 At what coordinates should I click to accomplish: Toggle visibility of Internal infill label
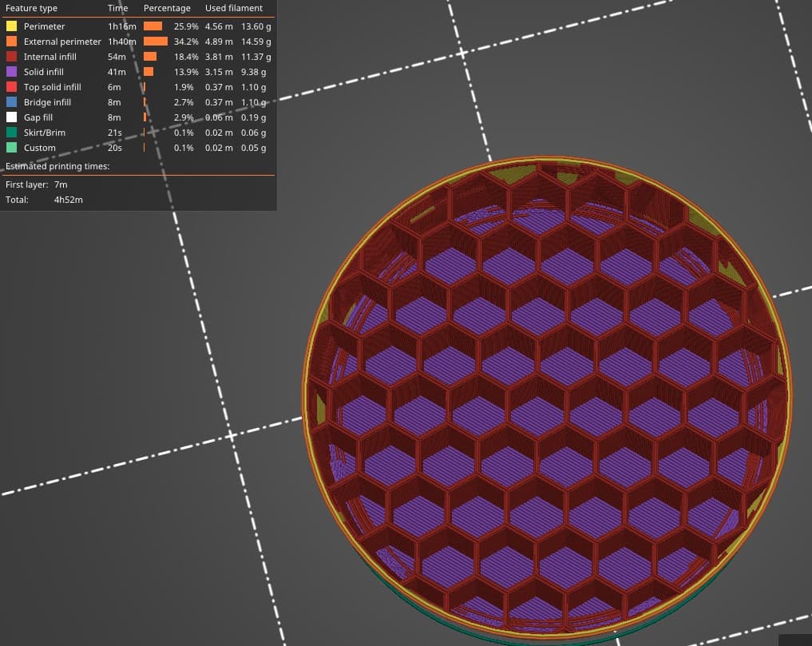[50, 57]
